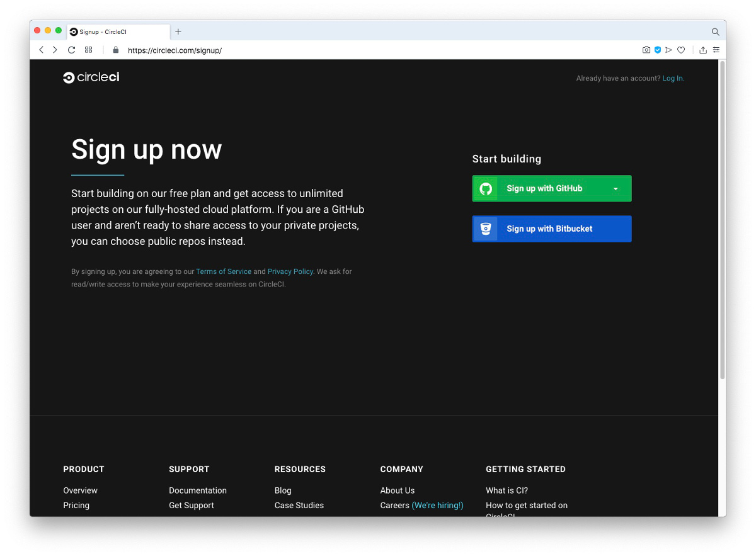Click the SUPPORT footer heading
Viewport: 756px width, 556px height.
189,469
